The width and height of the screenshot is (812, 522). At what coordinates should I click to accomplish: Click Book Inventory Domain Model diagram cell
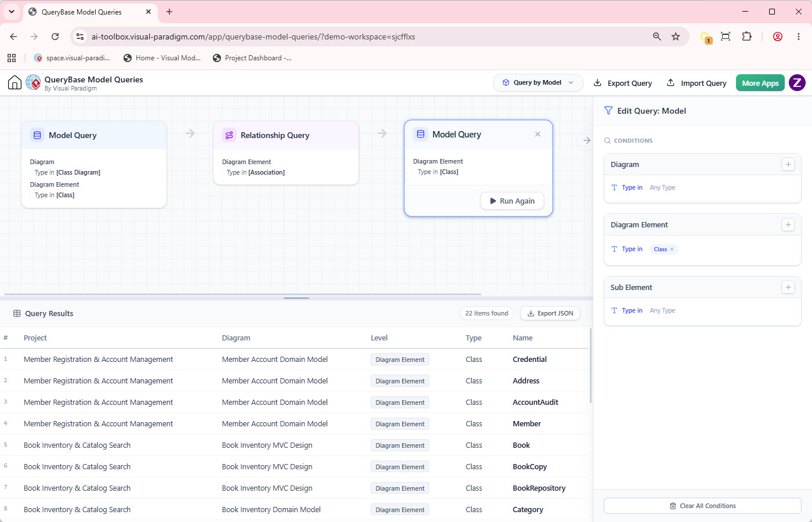point(271,509)
